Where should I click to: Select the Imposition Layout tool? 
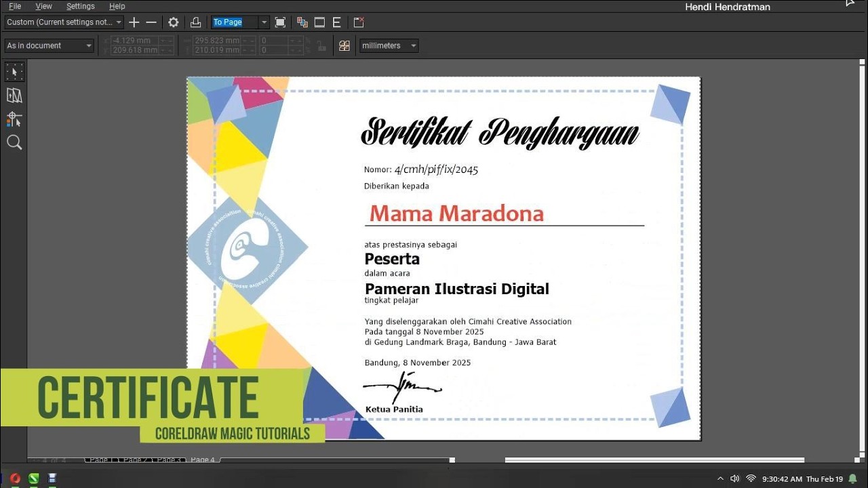pos(14,96)
